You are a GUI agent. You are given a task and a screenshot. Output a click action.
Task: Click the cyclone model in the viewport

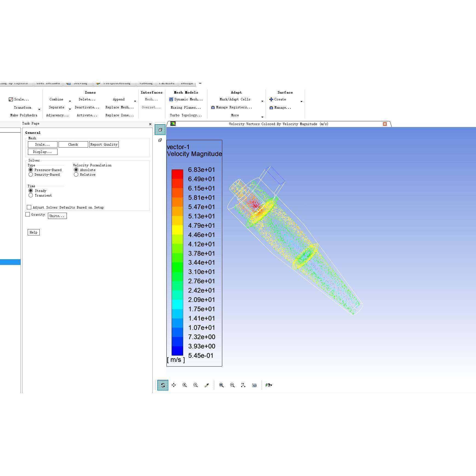tap(295, 240)
